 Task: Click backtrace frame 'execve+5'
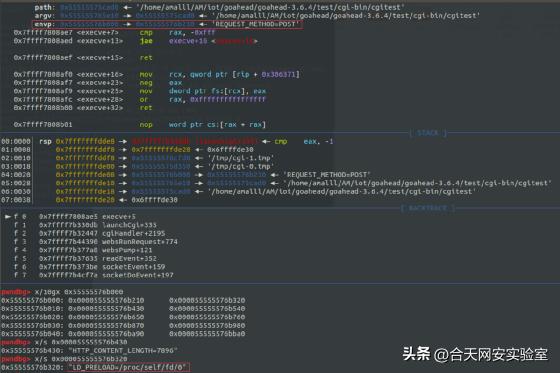[119, 217]
